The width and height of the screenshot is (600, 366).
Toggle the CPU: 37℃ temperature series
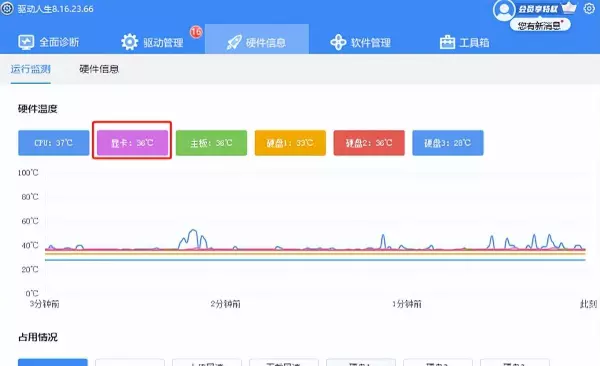point(54,143)
